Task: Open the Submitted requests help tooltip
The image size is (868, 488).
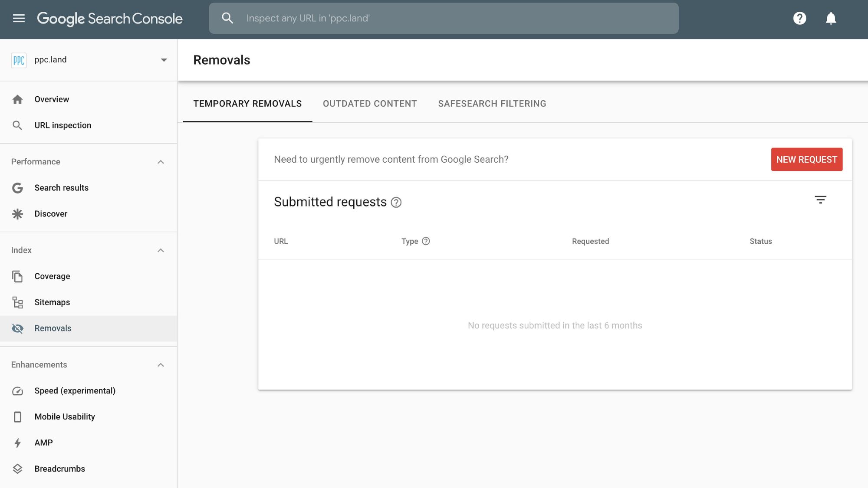Action: click(396, 202)
